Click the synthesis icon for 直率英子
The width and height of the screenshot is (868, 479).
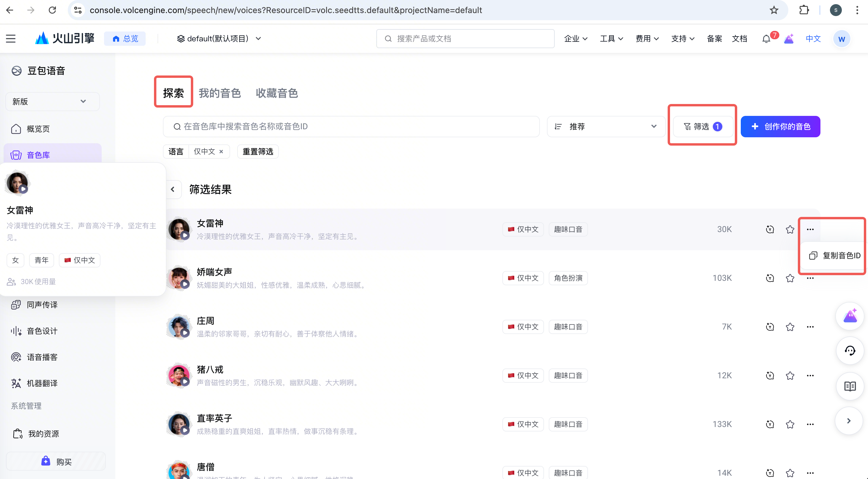[x=770, y=424]
